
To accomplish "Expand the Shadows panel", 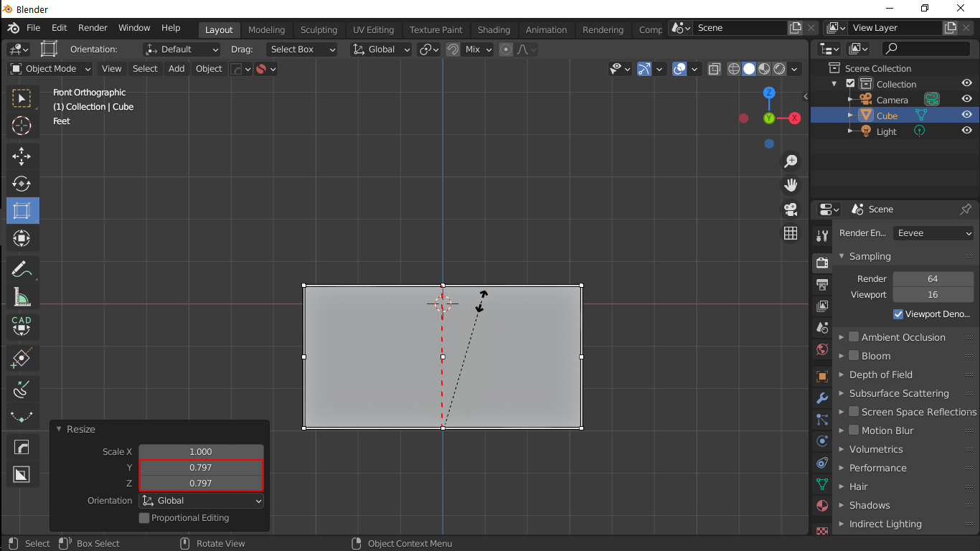I will coord(869,505).
